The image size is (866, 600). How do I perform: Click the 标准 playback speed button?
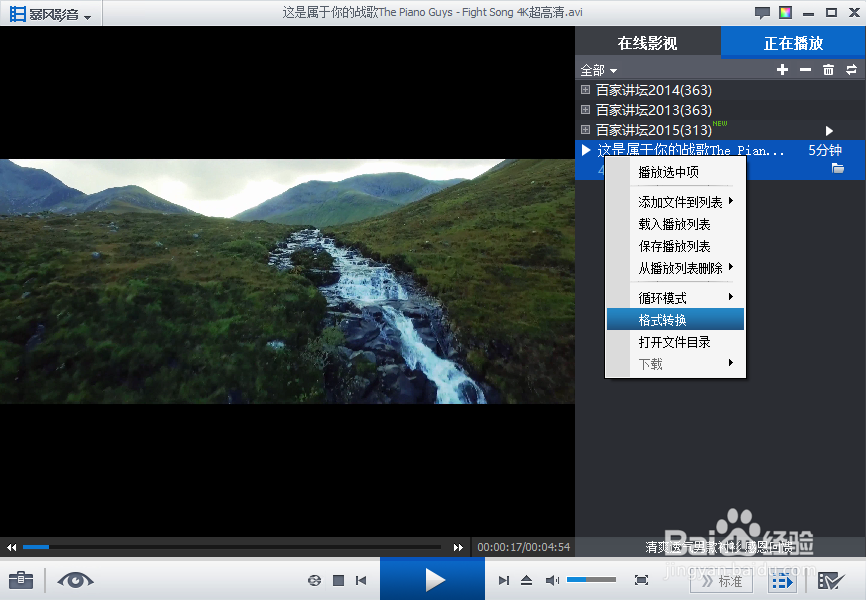[721, 580]
